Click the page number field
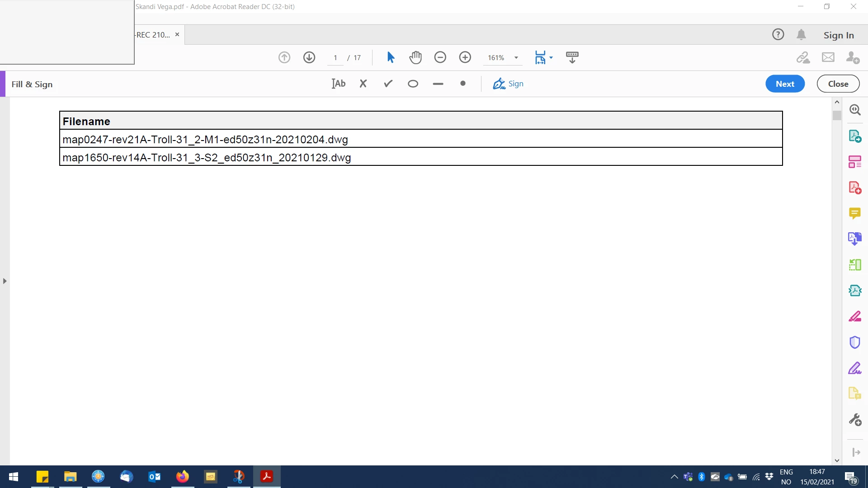Image resolution: width=868 pixels, height=488 pixels. (x=335, y=58)
